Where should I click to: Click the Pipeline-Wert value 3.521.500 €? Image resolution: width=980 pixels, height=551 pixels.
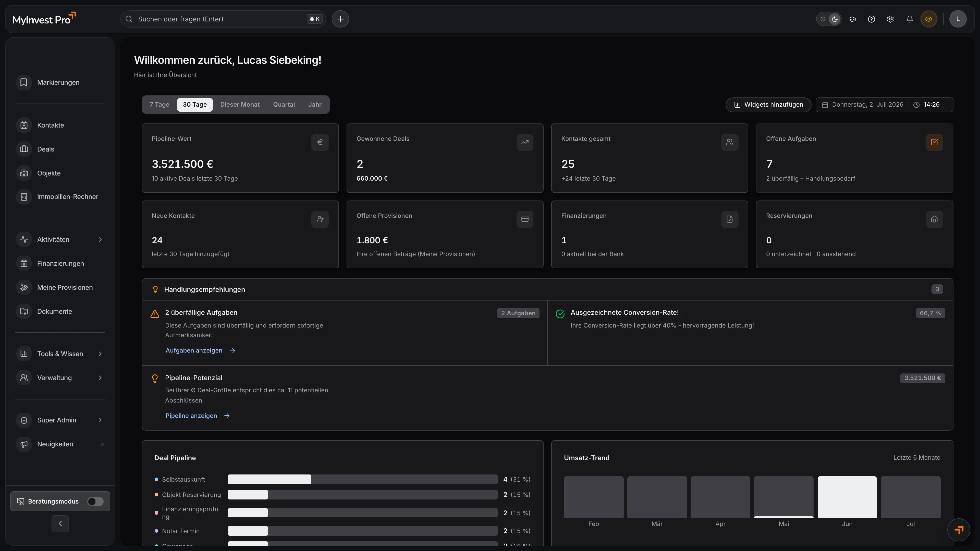(x=182, y=164)
